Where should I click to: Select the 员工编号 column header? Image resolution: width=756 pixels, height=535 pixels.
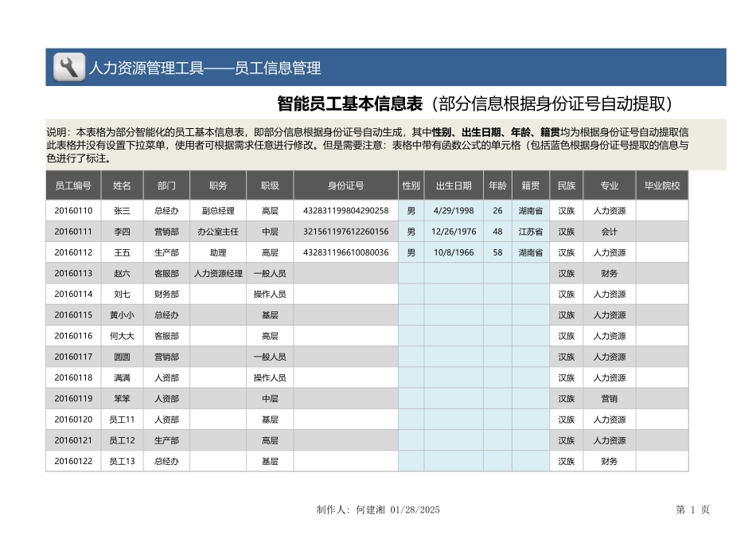pos(73,185)
